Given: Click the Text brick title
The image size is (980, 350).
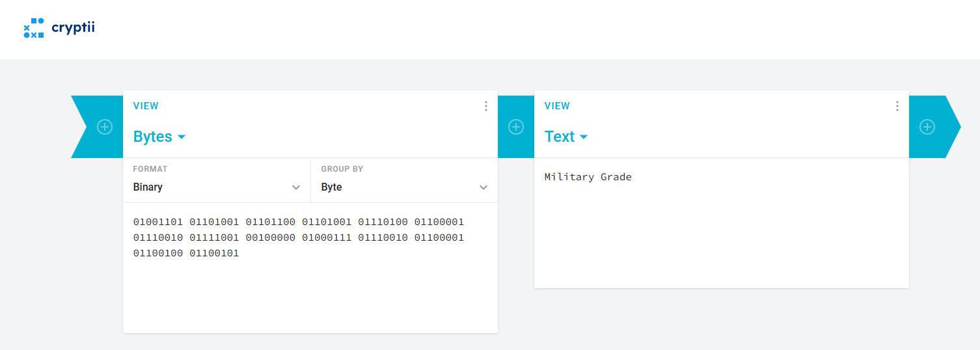Looking at the screenshot, I should point(560,137).
